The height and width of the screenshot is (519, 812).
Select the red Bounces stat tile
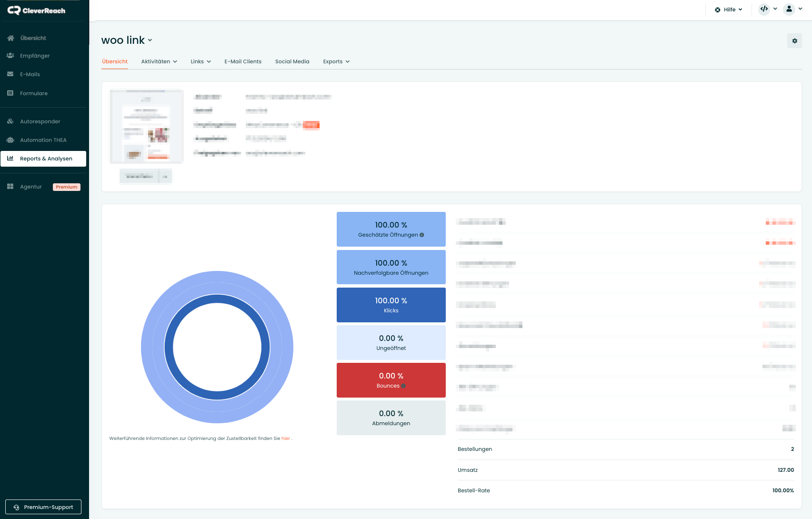click(391, 380)
